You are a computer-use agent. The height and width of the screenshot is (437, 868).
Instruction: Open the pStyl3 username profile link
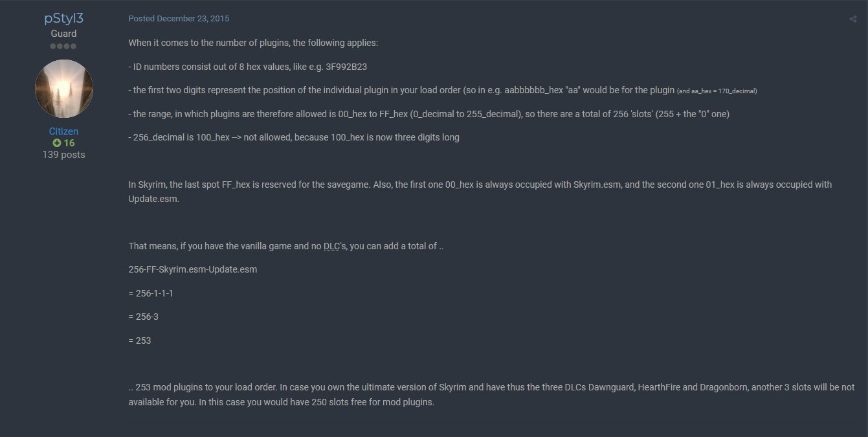click(x=63, y=18)
